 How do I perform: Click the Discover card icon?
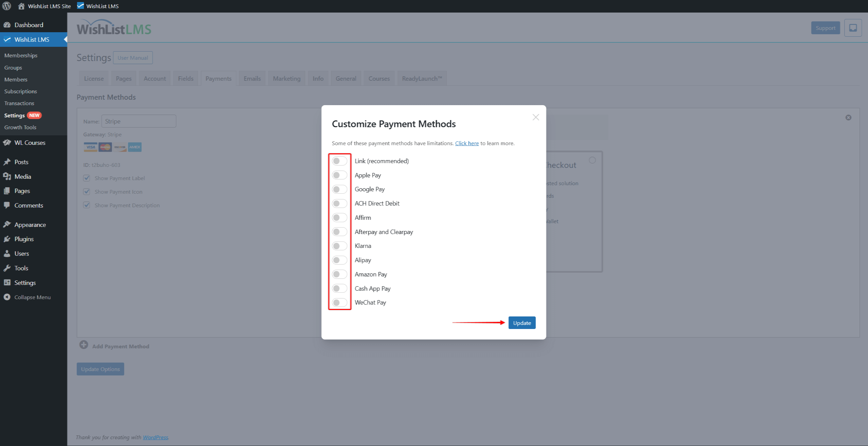[119, 147]
